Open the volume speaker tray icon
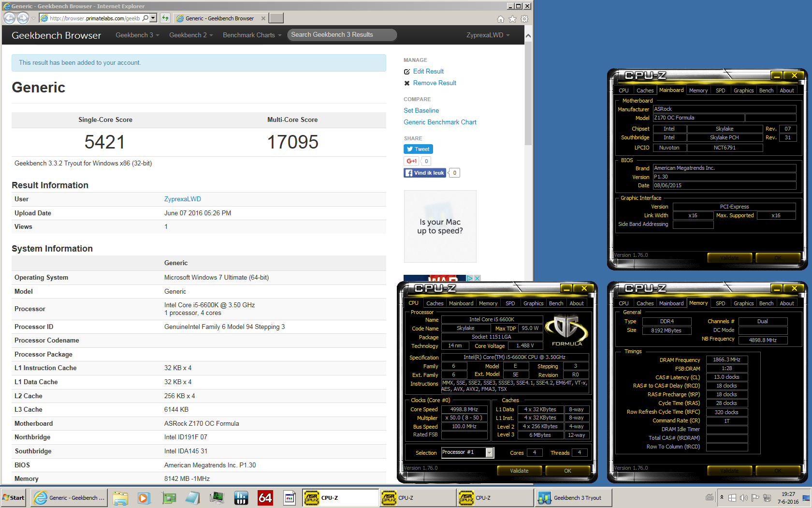Screen dimensions: 812x508 [743, 497]
